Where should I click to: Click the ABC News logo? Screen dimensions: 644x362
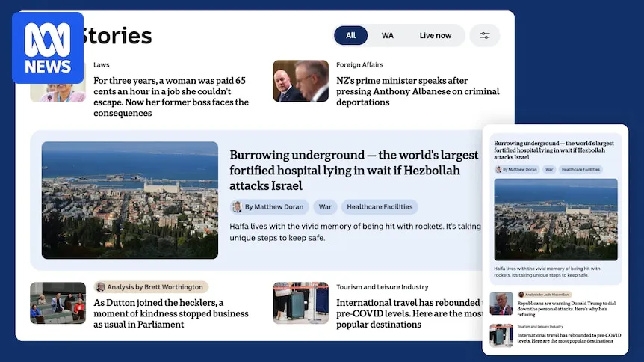pyautogui.click(x=48, y=48)
